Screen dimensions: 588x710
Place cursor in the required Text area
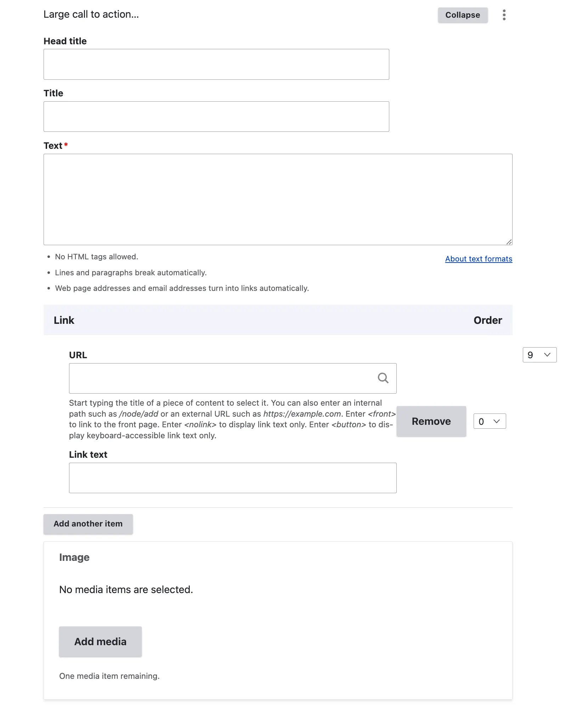tap(278, 199)
